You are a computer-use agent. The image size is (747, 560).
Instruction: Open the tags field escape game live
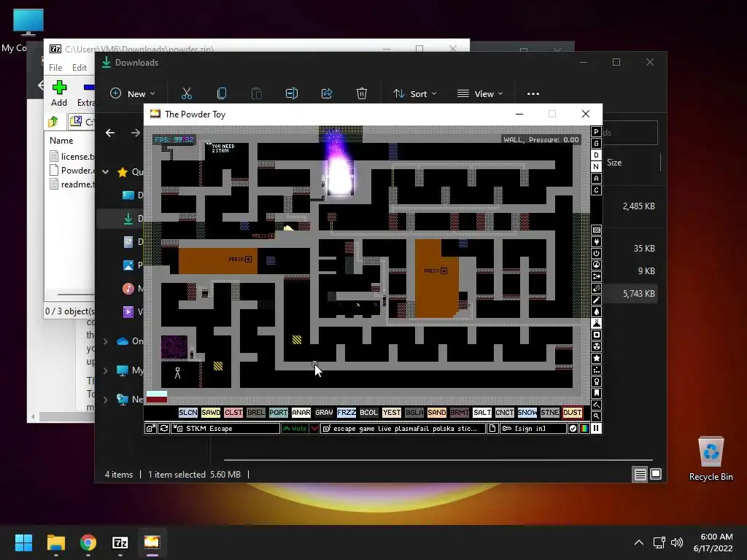pyautogui.click(x=403, y=429)
